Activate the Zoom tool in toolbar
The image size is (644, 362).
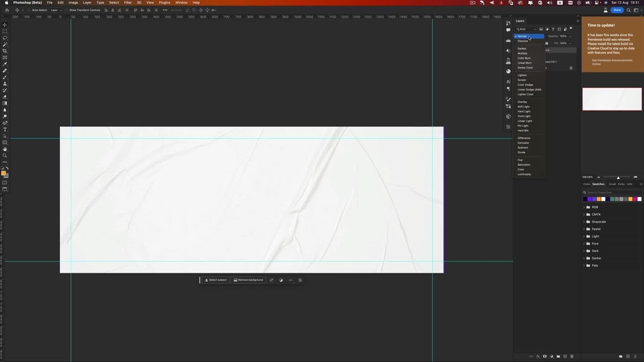5,156
